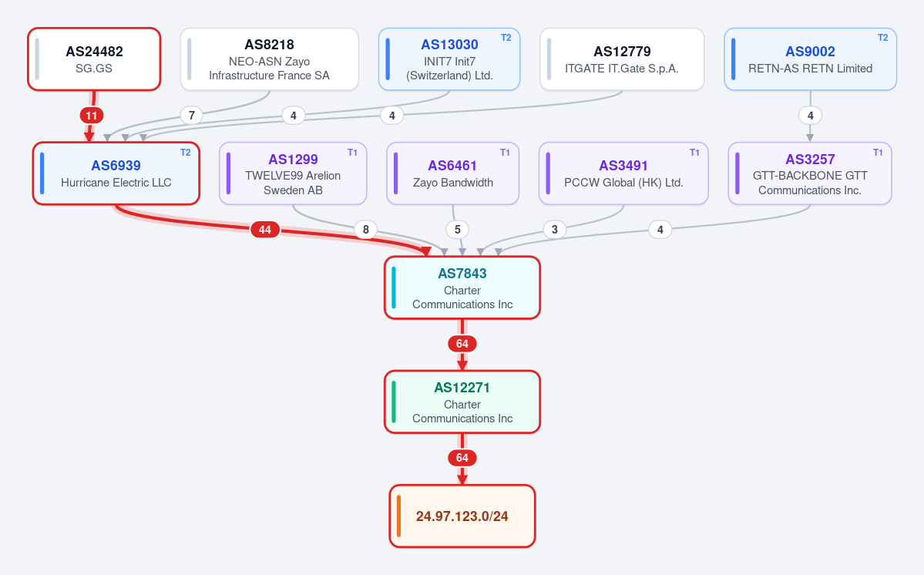The image size is (924, 575).
Task: Click the 24.97.123.0/24 prefix box
Action: click(x=462, y=516)
